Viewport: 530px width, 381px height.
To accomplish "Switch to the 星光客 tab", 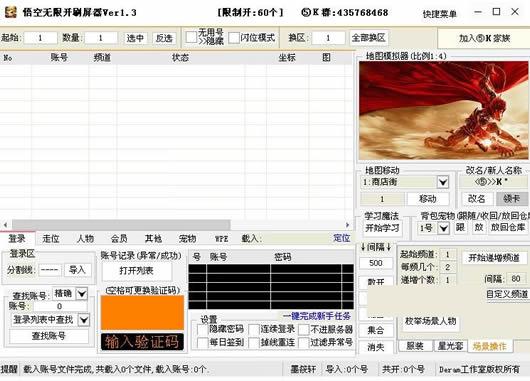I will tap(450, 346).
